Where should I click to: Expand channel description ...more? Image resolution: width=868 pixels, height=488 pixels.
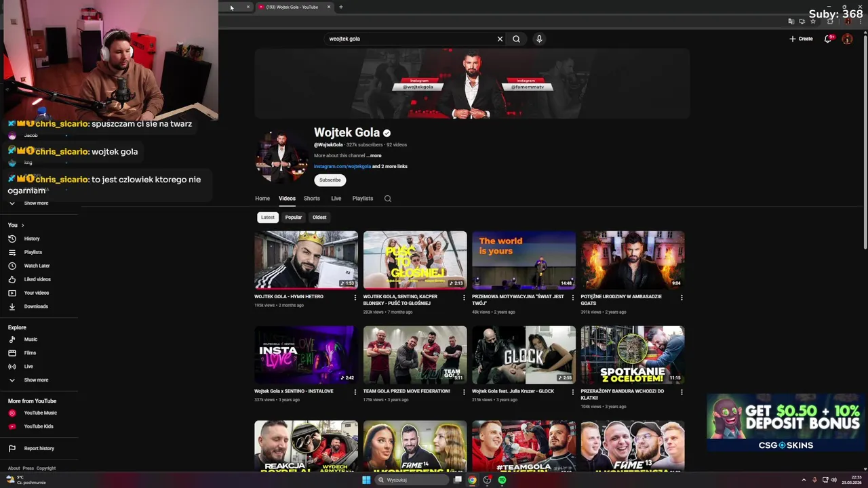tap(374, 156)
